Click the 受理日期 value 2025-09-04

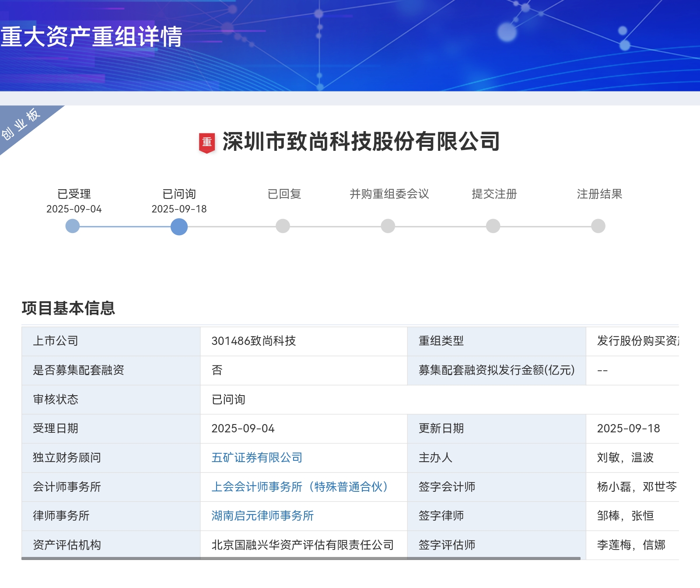243,428
